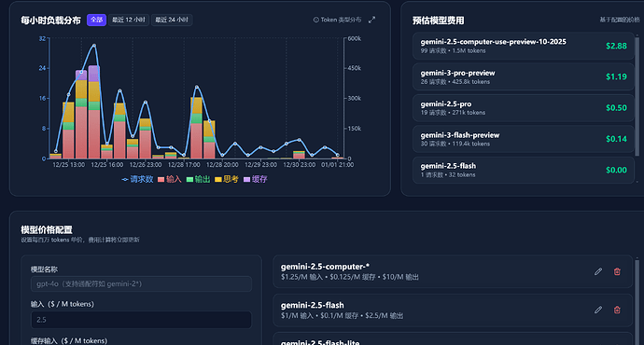The height and width of the screenshot is (345, 644).
Task: Delete the gemini-2.5-flash price config
Action: pos(617,310)
